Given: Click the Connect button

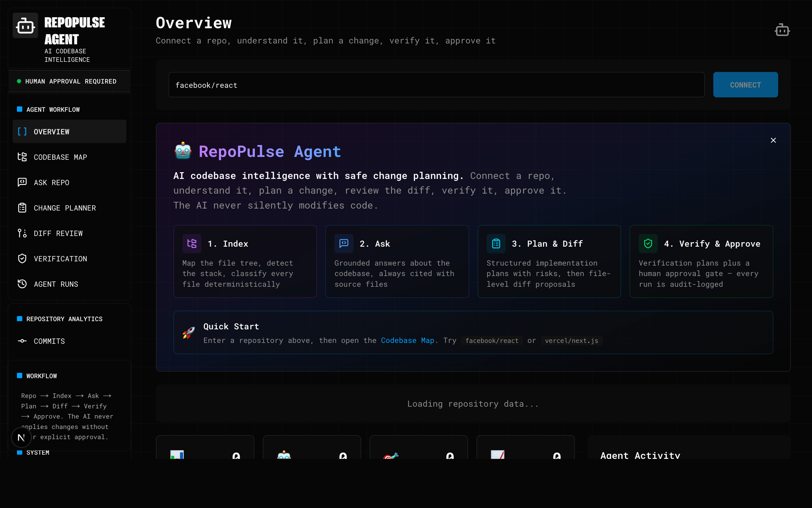Looking at the screenshot, I should tap(745, 85).
